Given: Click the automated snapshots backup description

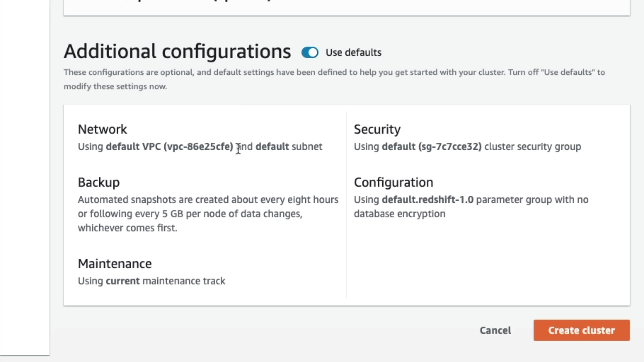Looking at the screenshot, I should click(x=208, y=214).
